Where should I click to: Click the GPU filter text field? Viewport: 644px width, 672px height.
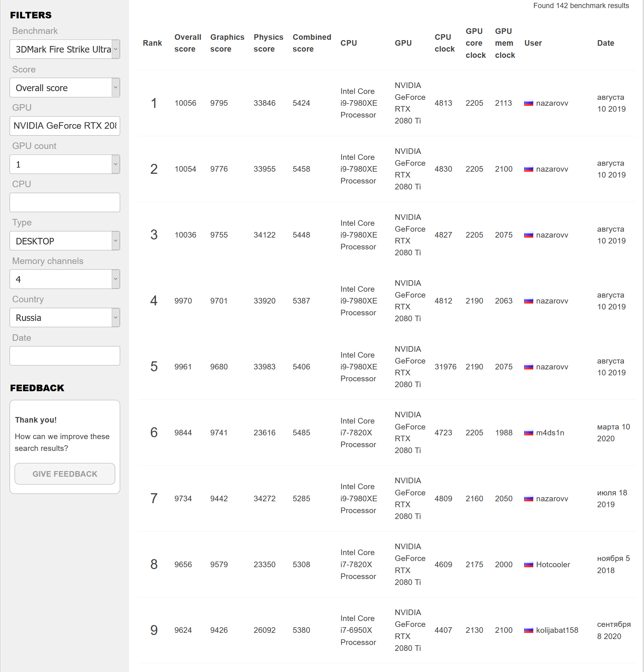(65, 126)
